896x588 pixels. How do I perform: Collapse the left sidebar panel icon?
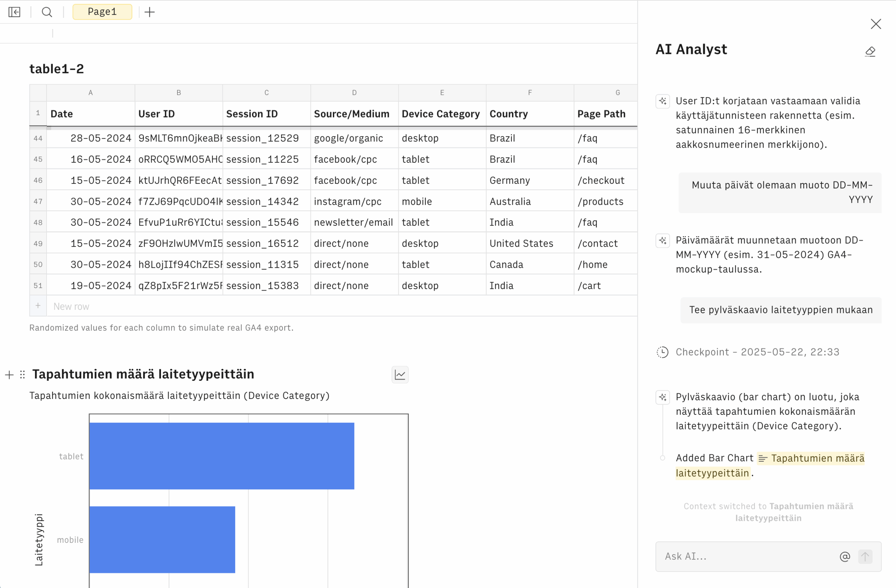pyautogui.click(x=14, y=12)
